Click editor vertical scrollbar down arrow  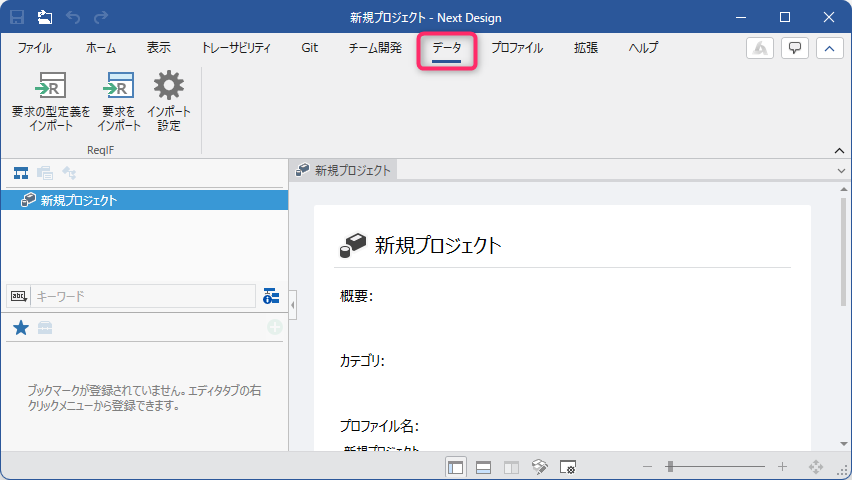[843, 444]
